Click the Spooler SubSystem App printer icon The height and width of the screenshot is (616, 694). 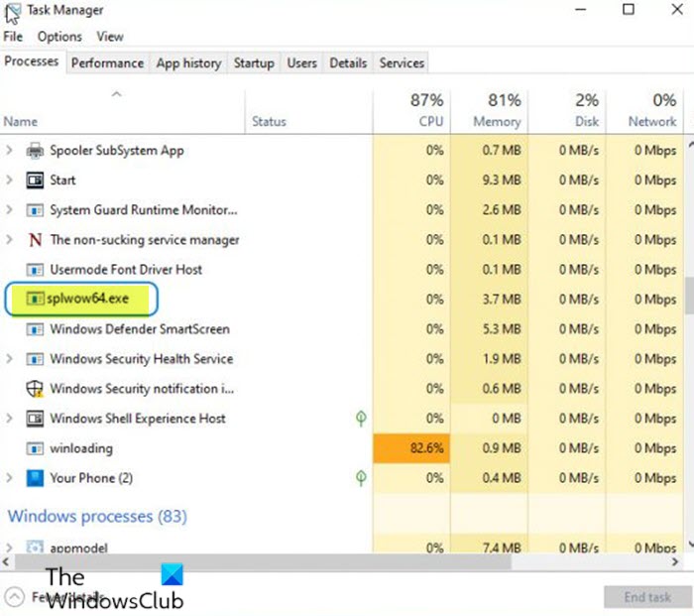click(x=35, y=151)
